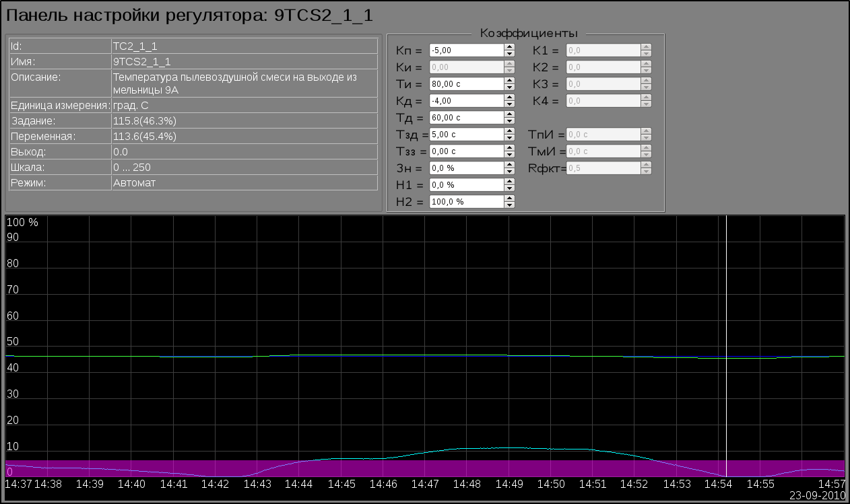This screenshot has width=850, height=504.
Task: Decrease the Ти value with down arrow
Action: 510,87
